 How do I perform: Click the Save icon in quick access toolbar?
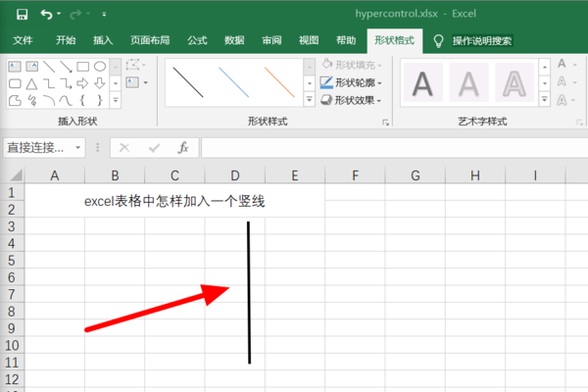tap(22, 16)
